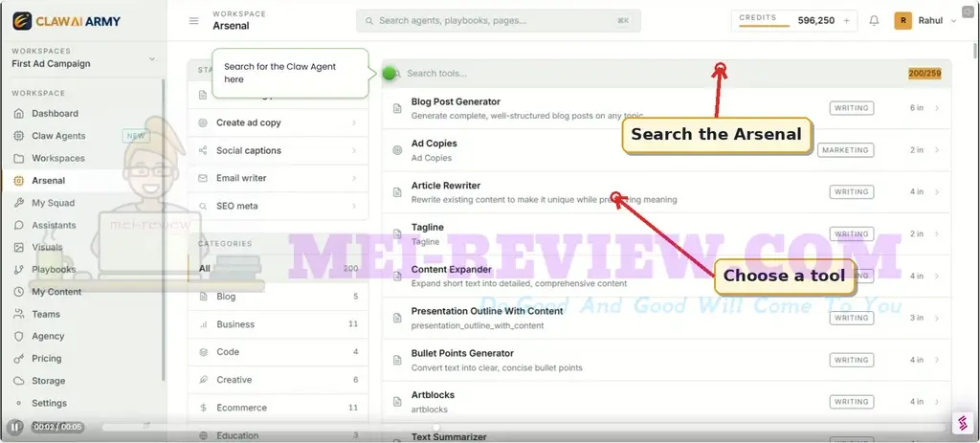Go to Workspaces in sidebar
Image resolution: width=980 pixels, height=443 pixels.
coord(58,158)
